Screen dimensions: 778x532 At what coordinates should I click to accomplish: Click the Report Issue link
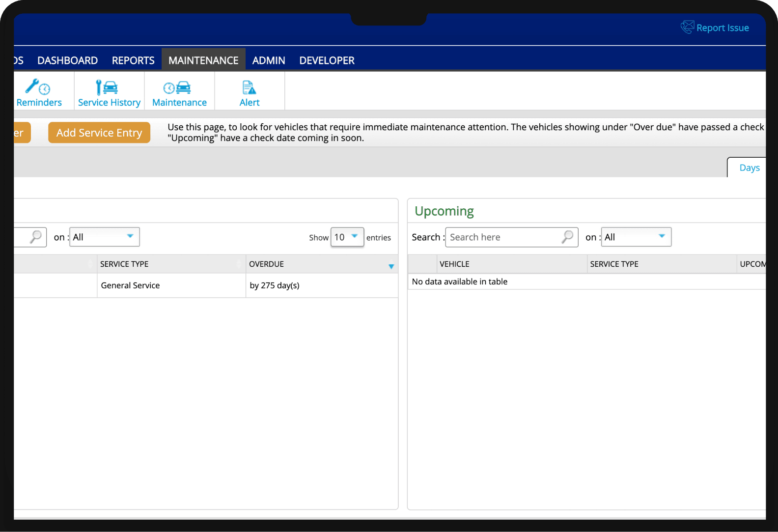tap(722, 28)
